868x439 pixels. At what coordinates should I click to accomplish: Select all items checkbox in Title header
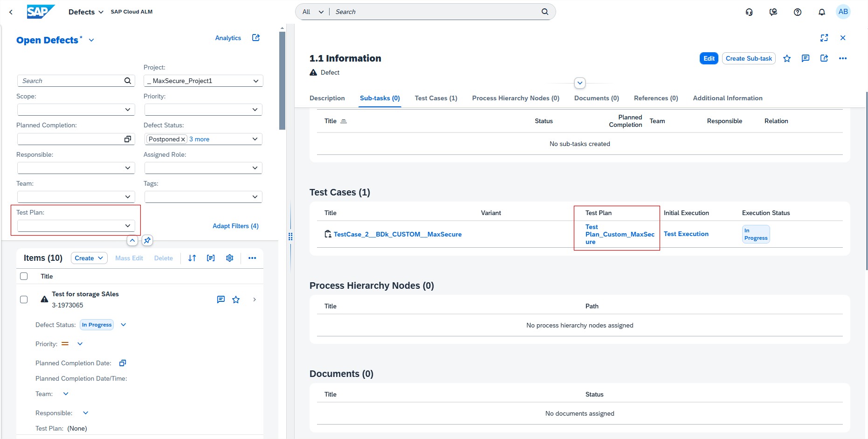[24, 276]
